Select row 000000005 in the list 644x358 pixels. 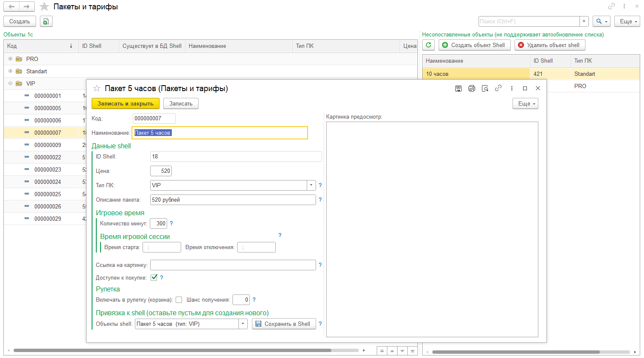pos(45,108)
